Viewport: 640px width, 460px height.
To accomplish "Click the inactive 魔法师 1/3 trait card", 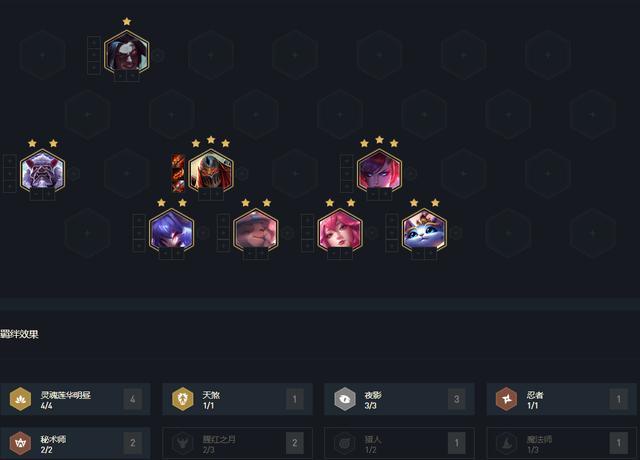I will pos(561,443).
